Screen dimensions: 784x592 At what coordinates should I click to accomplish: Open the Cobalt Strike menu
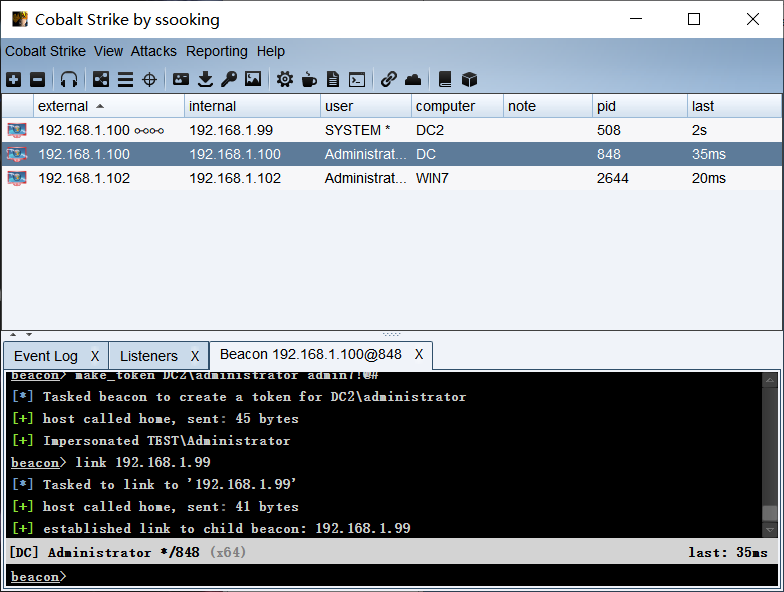[x=46, y=51]
